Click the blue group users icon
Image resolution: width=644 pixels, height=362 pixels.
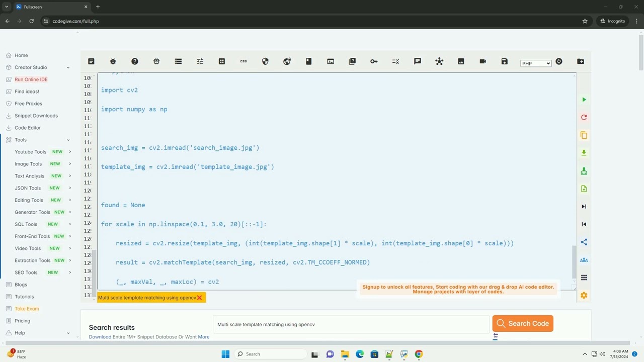pos(584,260)
